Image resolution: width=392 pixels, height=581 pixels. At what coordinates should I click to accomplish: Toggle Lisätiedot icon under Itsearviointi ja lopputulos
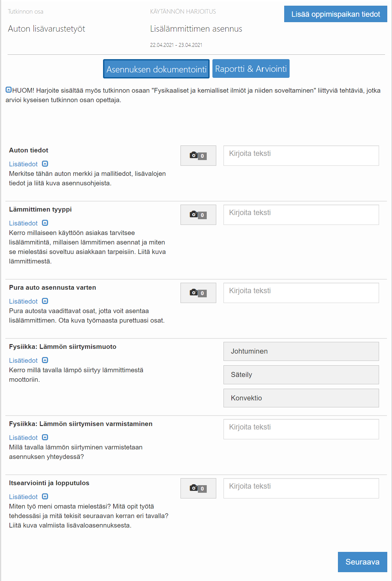tap(45, 497)
